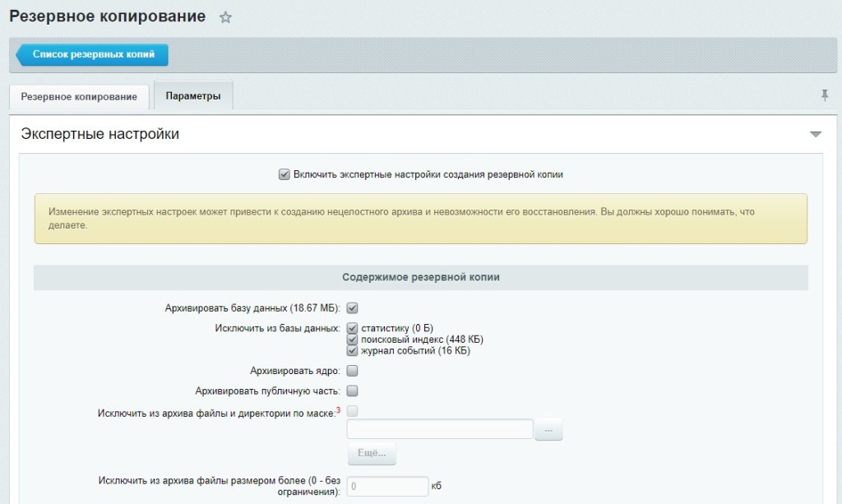842x504 pixels.
Task: Click поисковый индекс (448 КБ) label
Action: [x=422, y=340]
